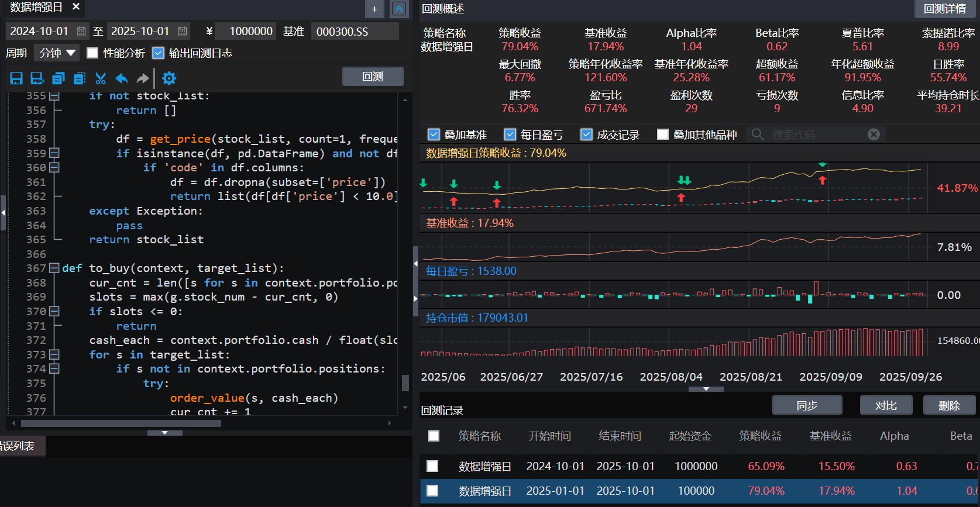
Task: Add a new strategy tab with plus
Action: pos(374,9)
